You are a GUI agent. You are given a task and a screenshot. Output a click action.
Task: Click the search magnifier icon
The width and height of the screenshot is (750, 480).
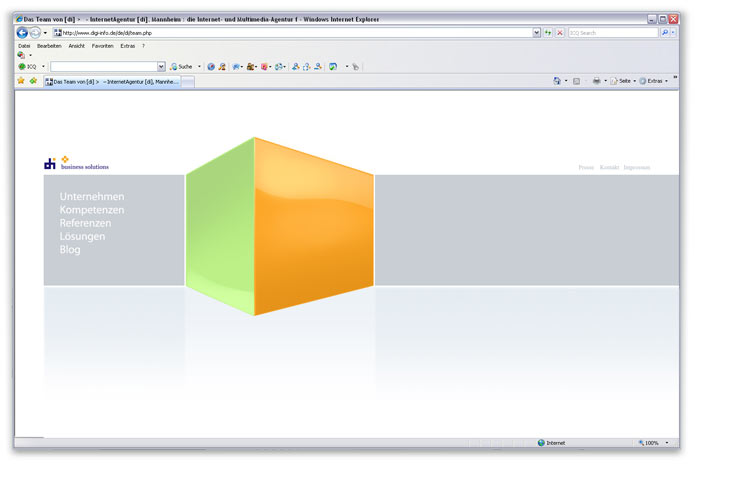[665, 33]
